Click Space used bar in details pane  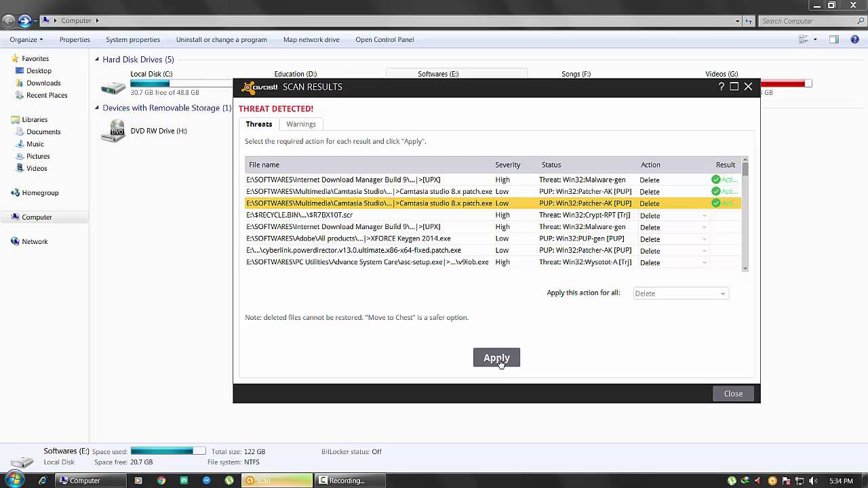pos(168,451)
